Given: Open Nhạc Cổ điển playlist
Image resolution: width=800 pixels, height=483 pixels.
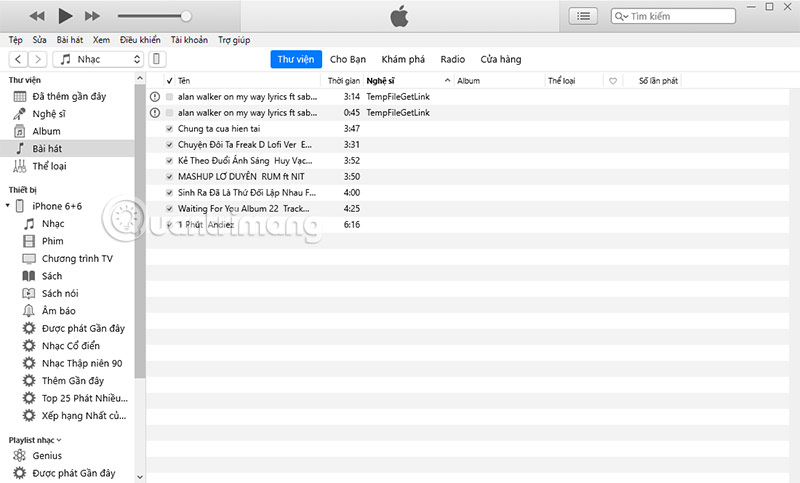Looking at the screenshot, I should click(71, 346).
